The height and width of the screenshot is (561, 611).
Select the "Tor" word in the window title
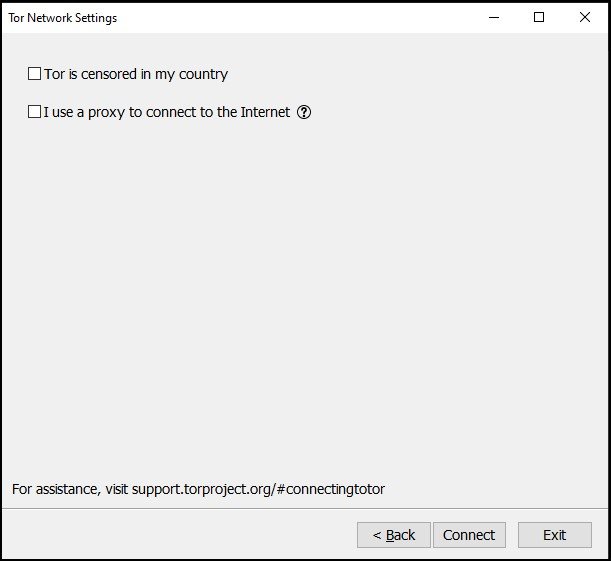(x=16, y=18)
